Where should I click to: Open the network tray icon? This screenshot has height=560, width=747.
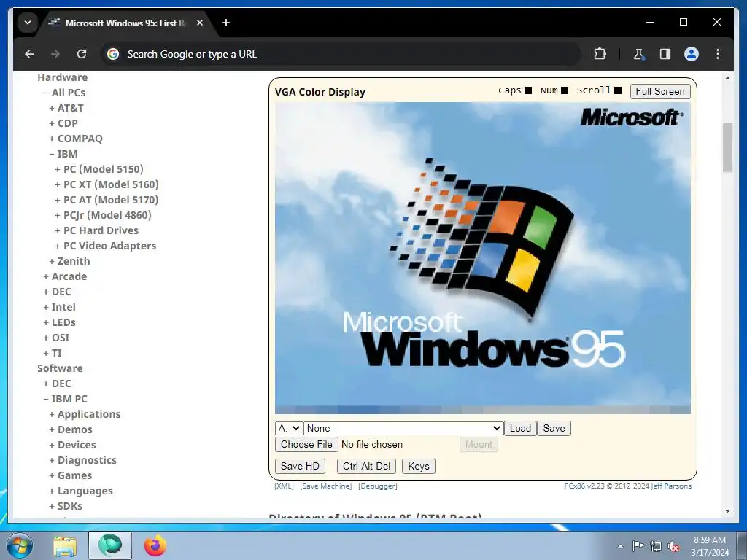(x=656, y=546)
